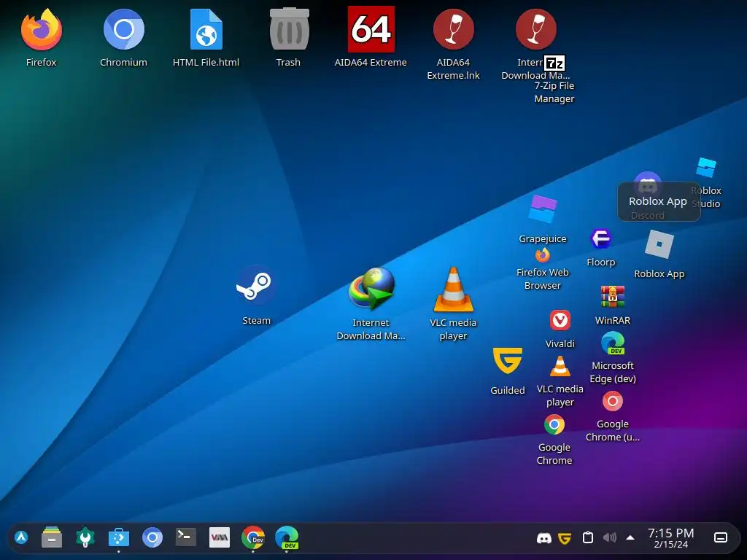Screen dimensions: 747x560
Task: Open the Trash on the desktop
Action: [x=289, y=29]
